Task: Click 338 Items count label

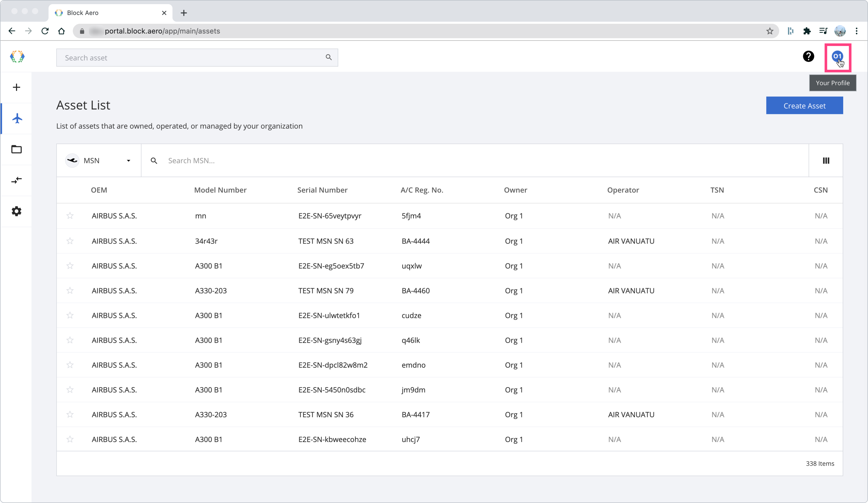Action: point(820,463)
